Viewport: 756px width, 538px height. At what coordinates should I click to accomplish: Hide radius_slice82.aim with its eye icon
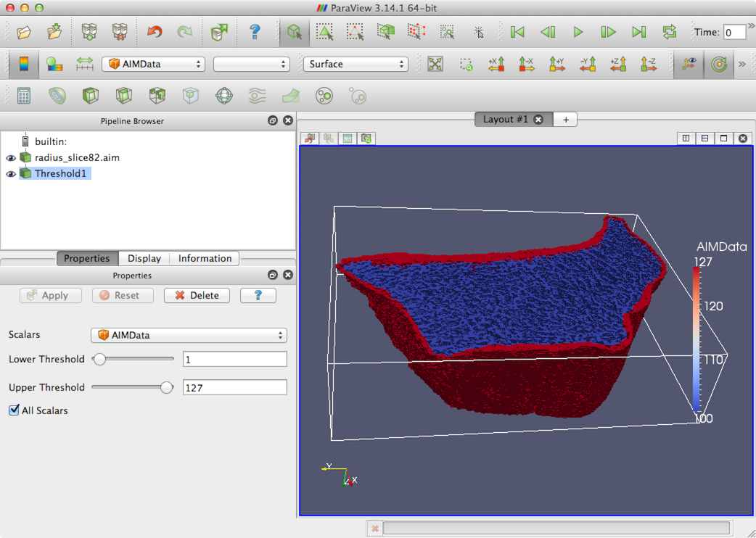(x=11, y=158)
